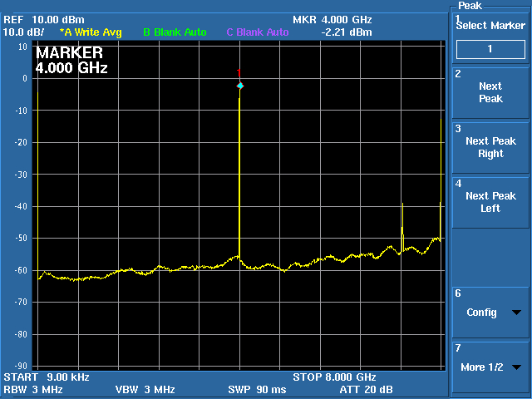Select the Config softkey label

coord(481,313)
